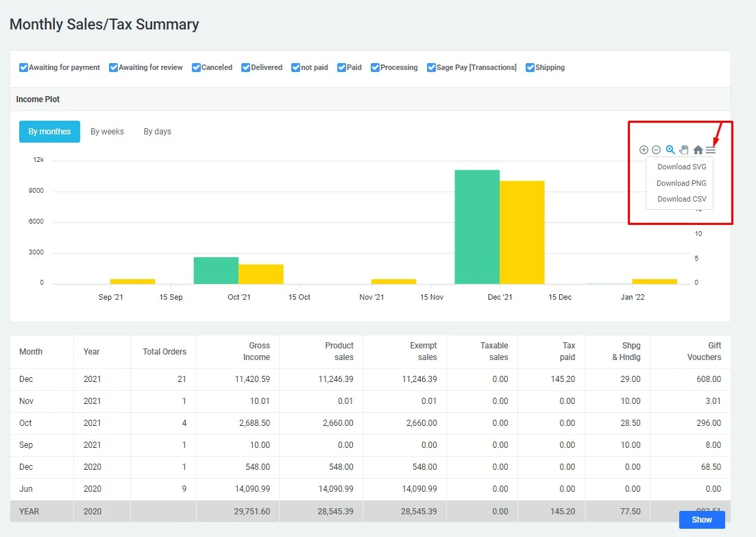756x537 pixels.
Task: Open the chart hamburger menu
Action: point(710,149)
